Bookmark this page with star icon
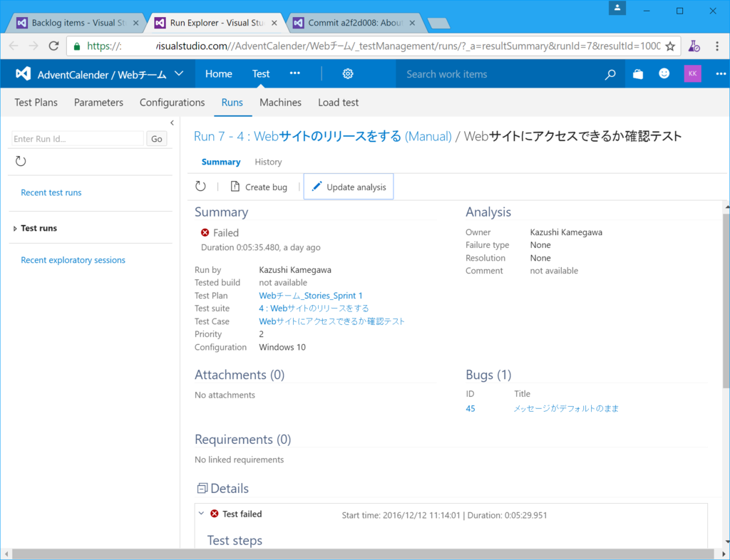Viewport: 730px width, 560px height. [x=670, y=46]
